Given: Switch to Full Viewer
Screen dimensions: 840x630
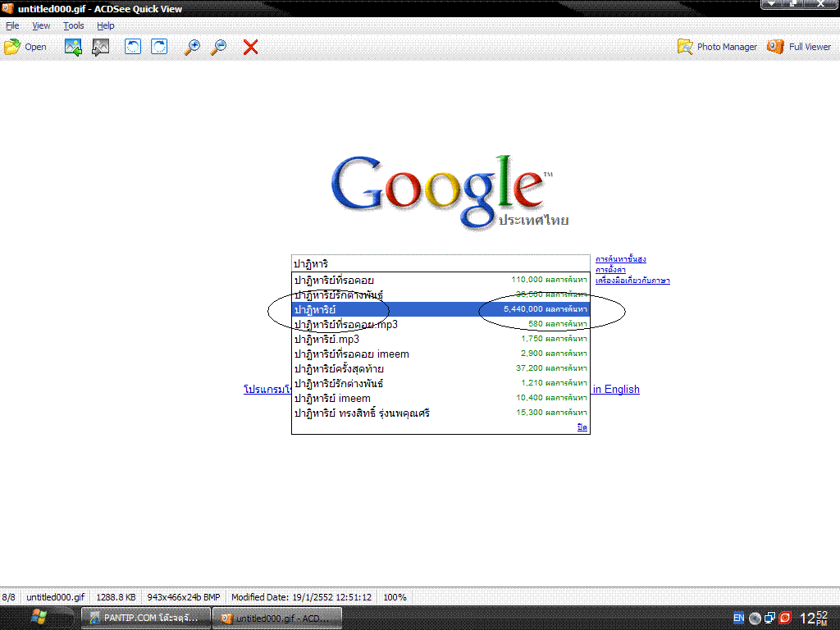Looking at the screenshot, I should coord(799,47).
